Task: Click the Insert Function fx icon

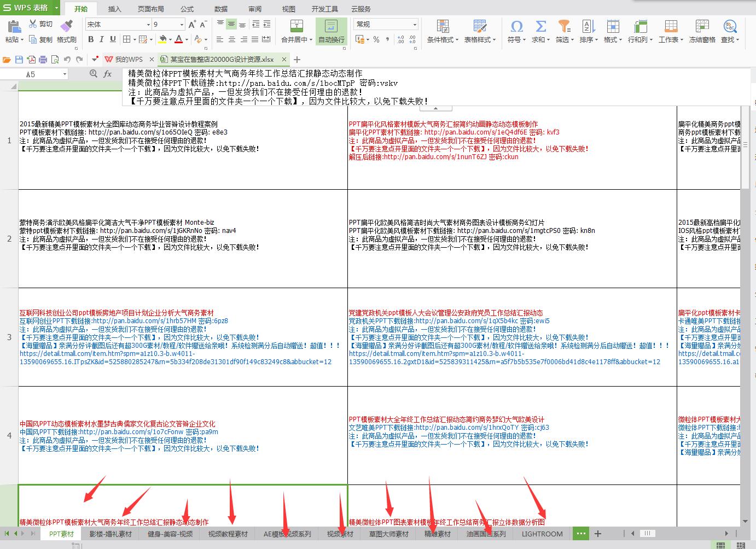Action: pos(108,74)
